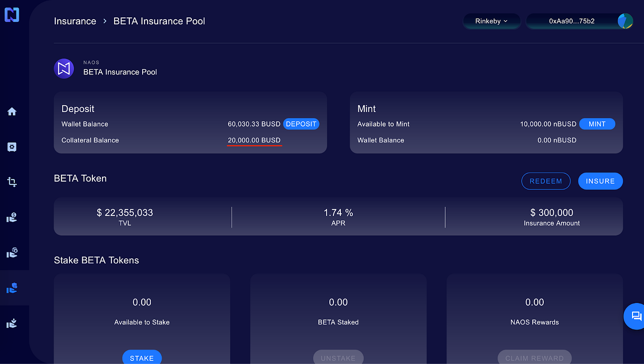Click the NAOS logo in the sidebar

coord(11,15)
